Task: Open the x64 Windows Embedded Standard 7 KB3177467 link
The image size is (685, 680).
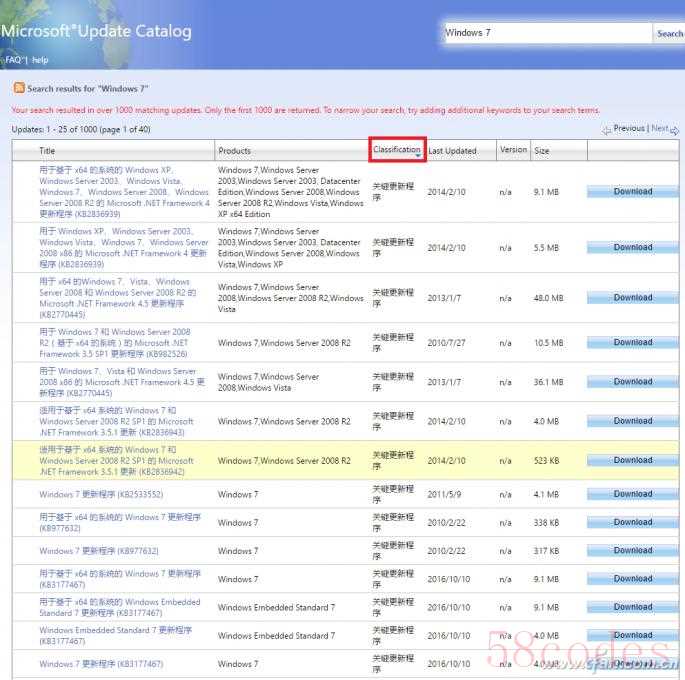Action: click(x=120, y=608)
